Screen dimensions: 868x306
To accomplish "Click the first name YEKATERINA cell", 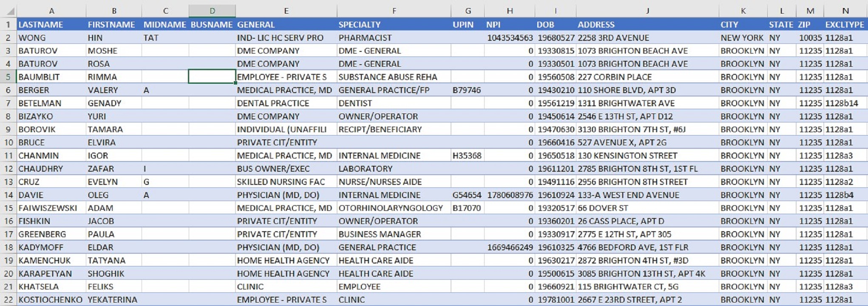I will tap(112, 300).
